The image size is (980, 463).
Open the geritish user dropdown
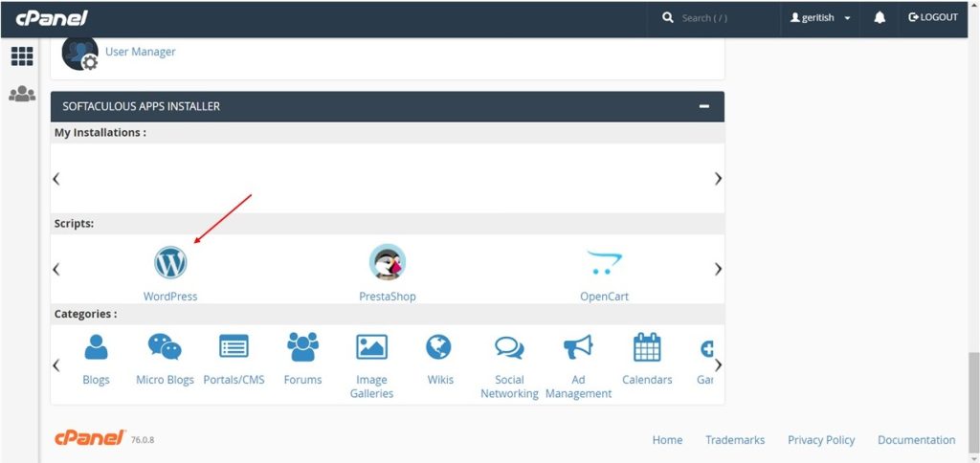pyautogui.click(x=820, y=18)
